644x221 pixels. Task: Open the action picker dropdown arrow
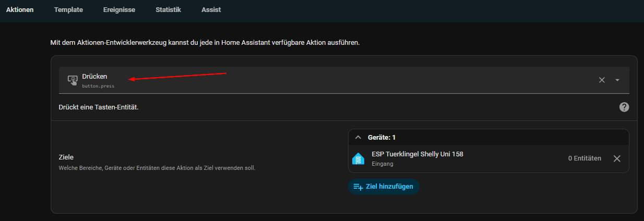617,80
